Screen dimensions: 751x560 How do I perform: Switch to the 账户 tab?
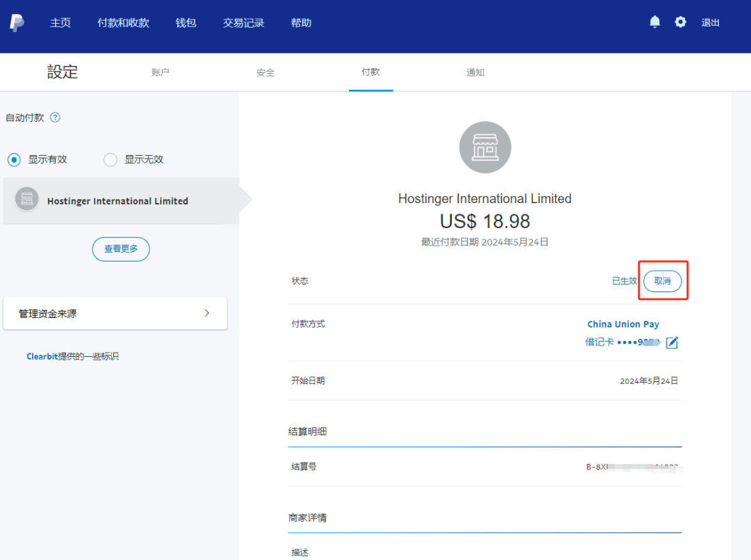(161, 72)
